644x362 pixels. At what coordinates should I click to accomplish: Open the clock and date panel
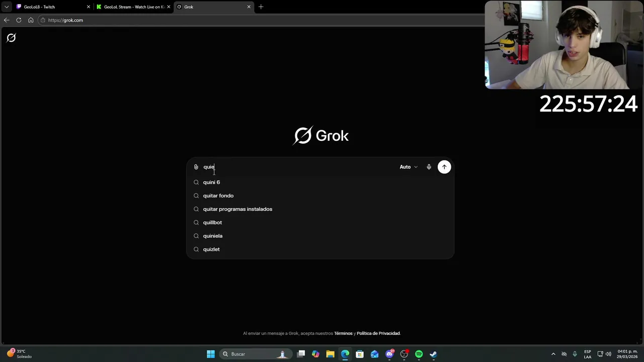tap(627, 354)
